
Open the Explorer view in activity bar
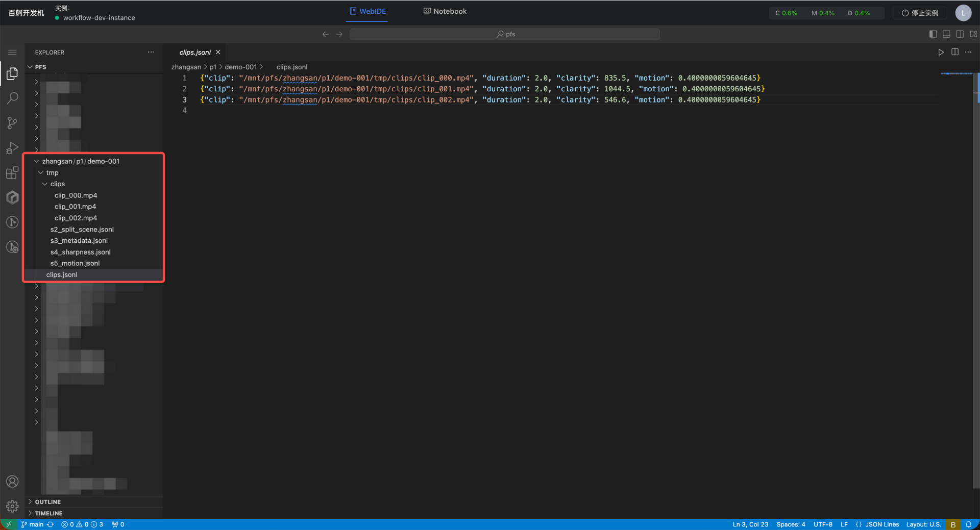(12, 74)
